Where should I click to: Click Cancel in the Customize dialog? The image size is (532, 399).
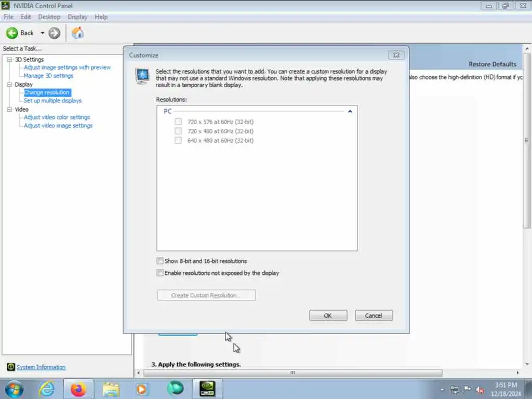374,315
